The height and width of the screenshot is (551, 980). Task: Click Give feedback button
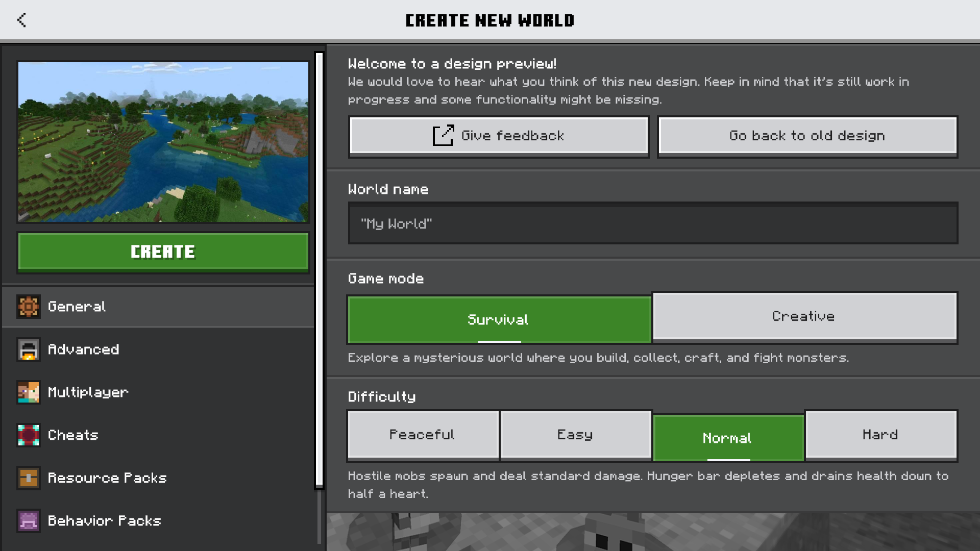point(499,135)
